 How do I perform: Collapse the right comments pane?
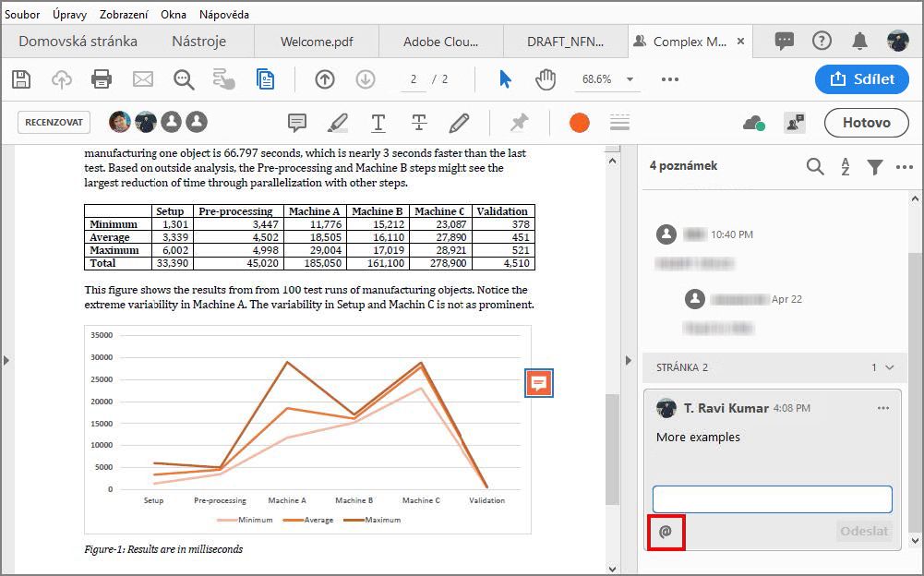(628, 360)
